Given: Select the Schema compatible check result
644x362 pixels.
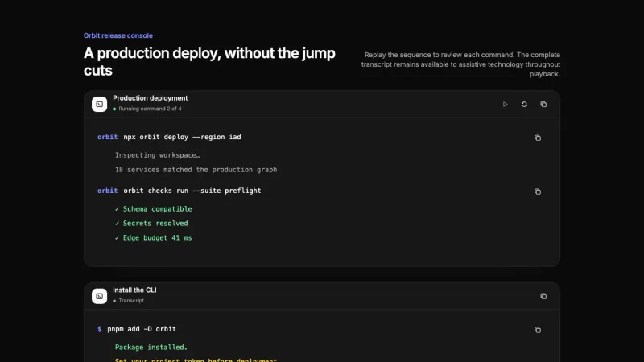Looking at the screenshot, I should [x=154, y=209].
